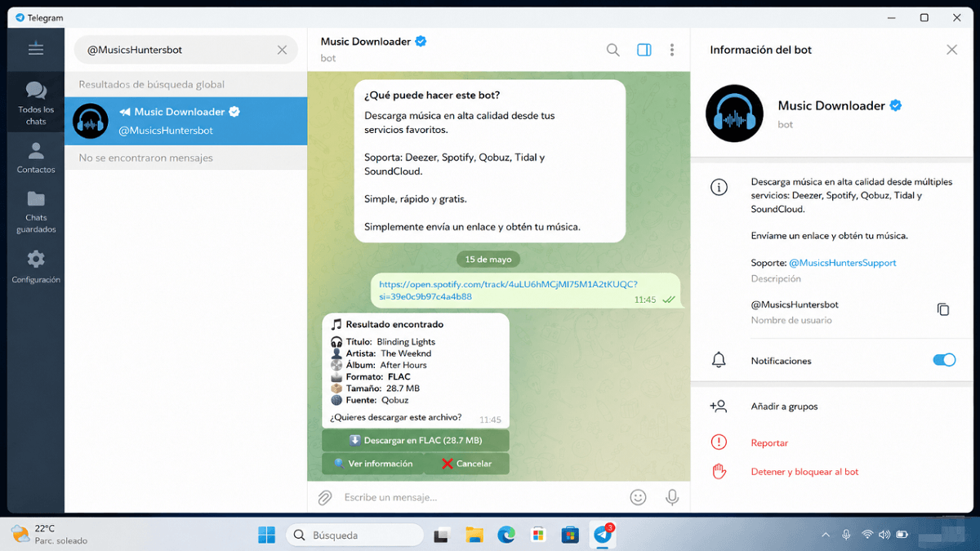The height and width of the screenshot is (551, 980).
Task: Open the @MusicsHuntersSupport link
Action: tap(843, 263)
